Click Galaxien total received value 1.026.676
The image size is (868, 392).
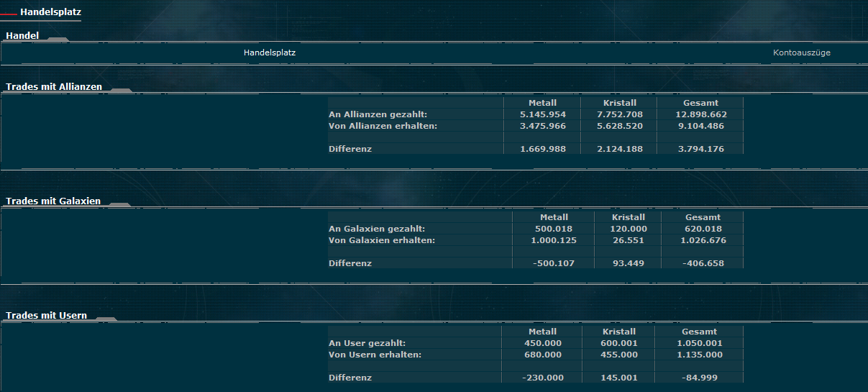click(703, 240)
